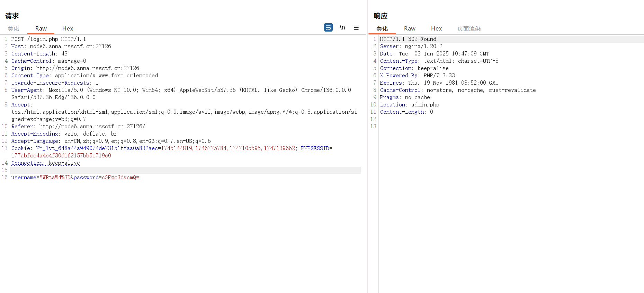644x293 pixels.
Task: Click the Location: admin.php response header
Action: [409, 105]
